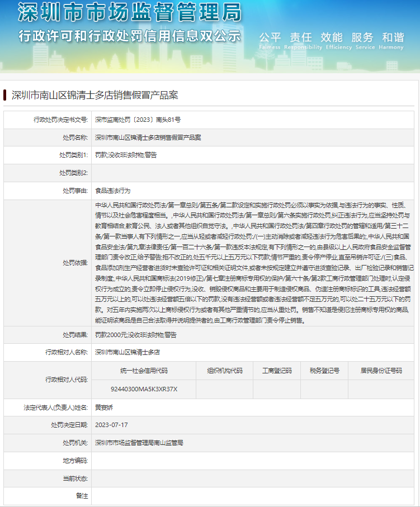The height and width of the screenshot is (507, 420).
Task: Click the legal representative name 黄宴娇
Action: 103,407
